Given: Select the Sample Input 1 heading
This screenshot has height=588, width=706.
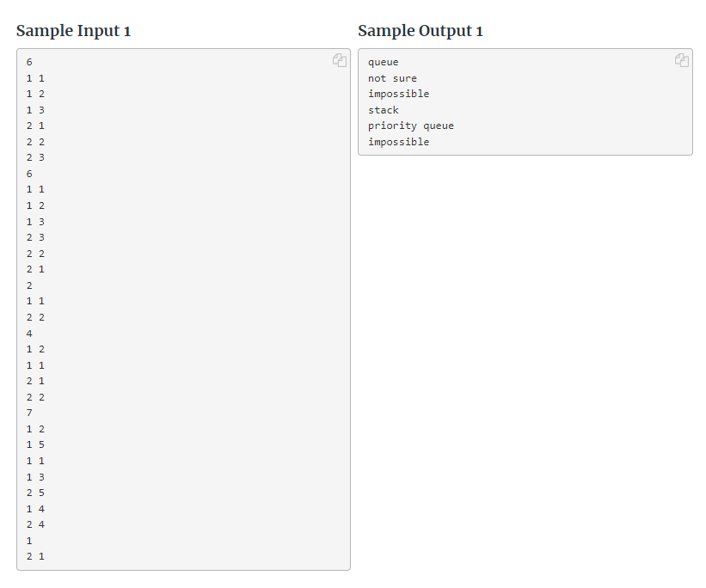Looking at the screenshot, I should point(73,30).
